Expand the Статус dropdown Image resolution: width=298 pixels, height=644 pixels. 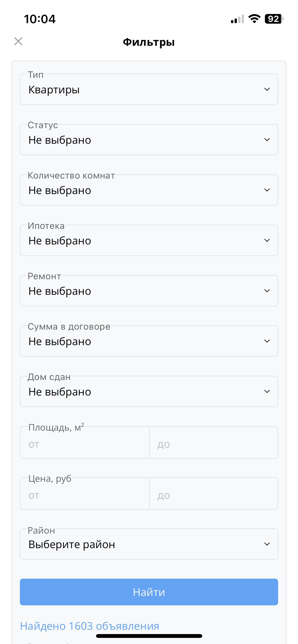click(x=149, y=140)
